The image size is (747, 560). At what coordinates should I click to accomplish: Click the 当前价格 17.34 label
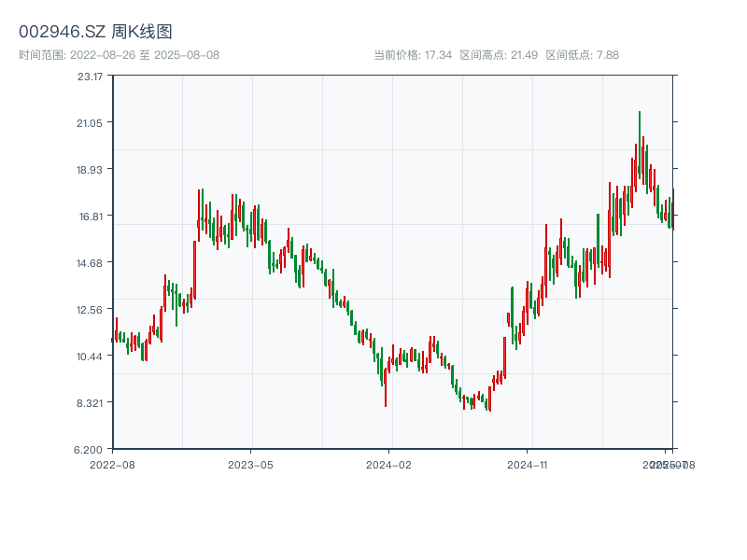[x=413, y=55]
